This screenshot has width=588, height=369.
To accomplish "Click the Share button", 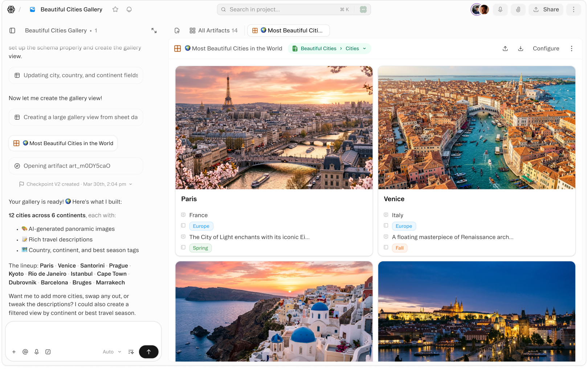I will [x=546, y=10].
